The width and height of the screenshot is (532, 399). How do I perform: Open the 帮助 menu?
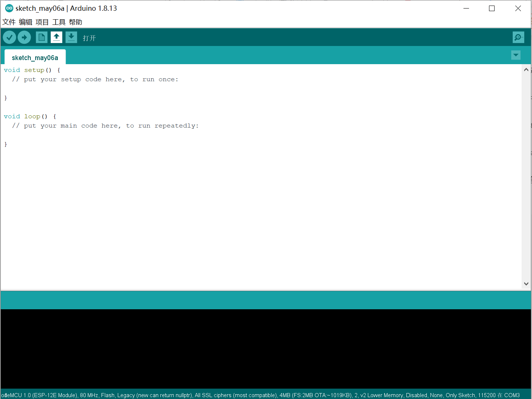click(76, 22)
